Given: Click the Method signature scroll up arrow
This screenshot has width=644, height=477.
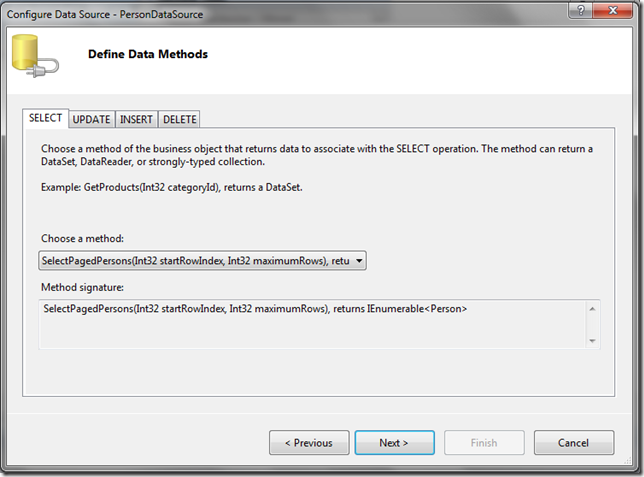Looking at the screenshot, I should pyautogui.click(x=592, y=309).
